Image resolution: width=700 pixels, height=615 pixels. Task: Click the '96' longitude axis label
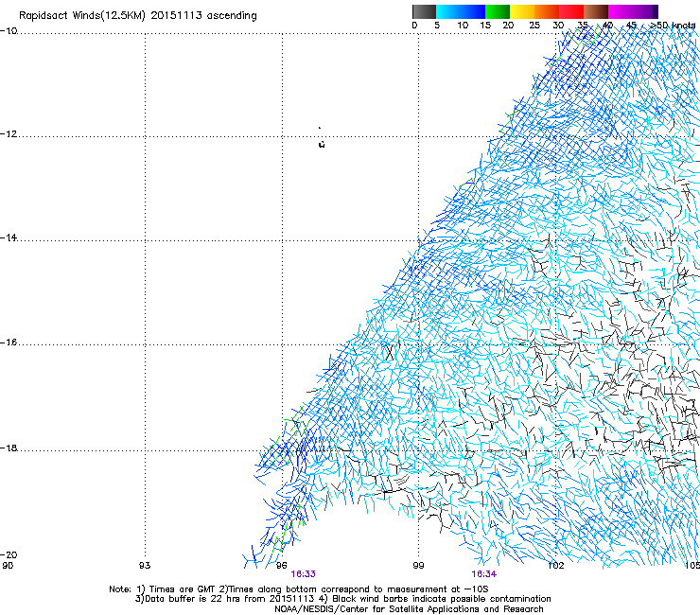[x=281, y=566]
